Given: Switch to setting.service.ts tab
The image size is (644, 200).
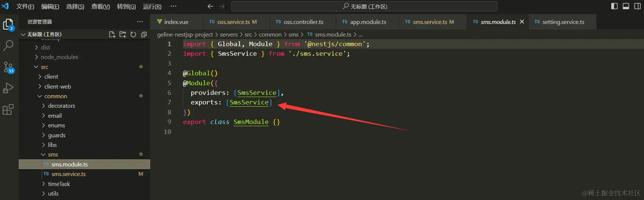Looking at the screenshot, I should 562,22.
